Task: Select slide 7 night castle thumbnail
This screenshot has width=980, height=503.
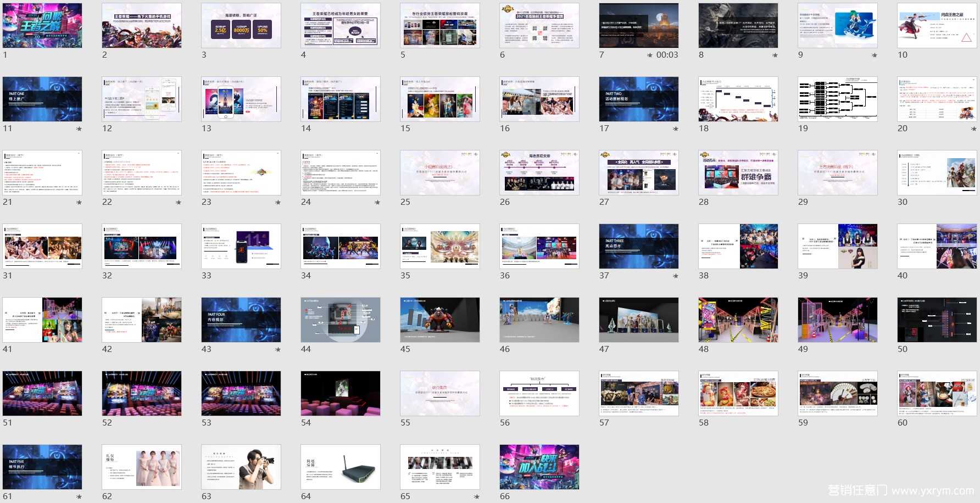Action: coord(639,26)
